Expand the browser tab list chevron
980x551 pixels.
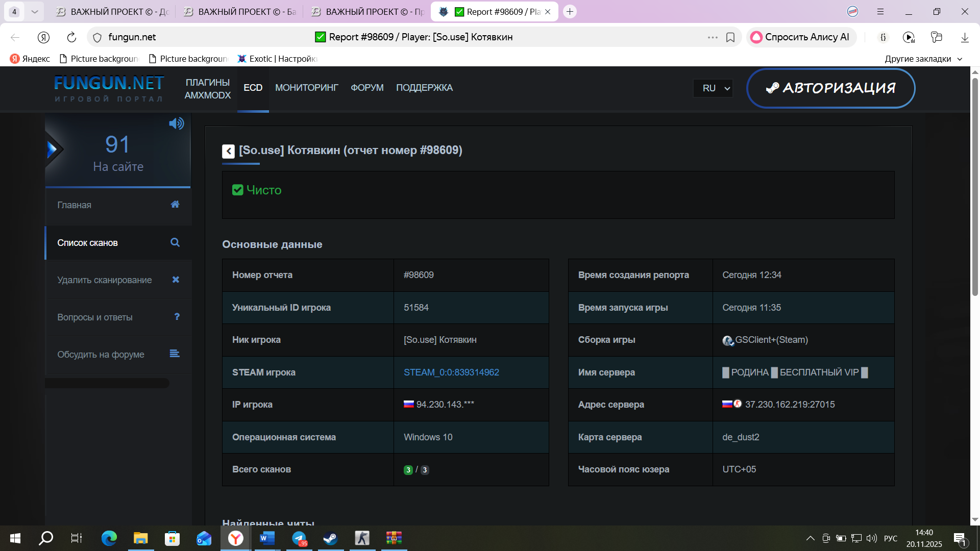34,11
